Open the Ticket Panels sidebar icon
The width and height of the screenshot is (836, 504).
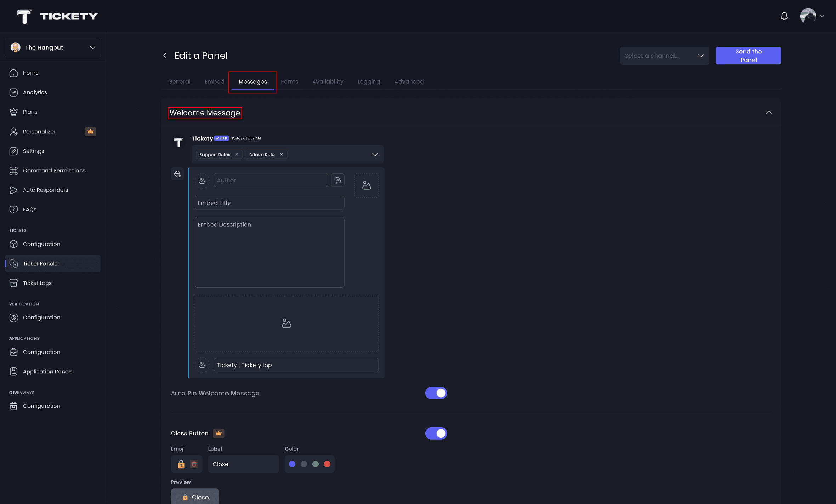(x=14, y=263)
